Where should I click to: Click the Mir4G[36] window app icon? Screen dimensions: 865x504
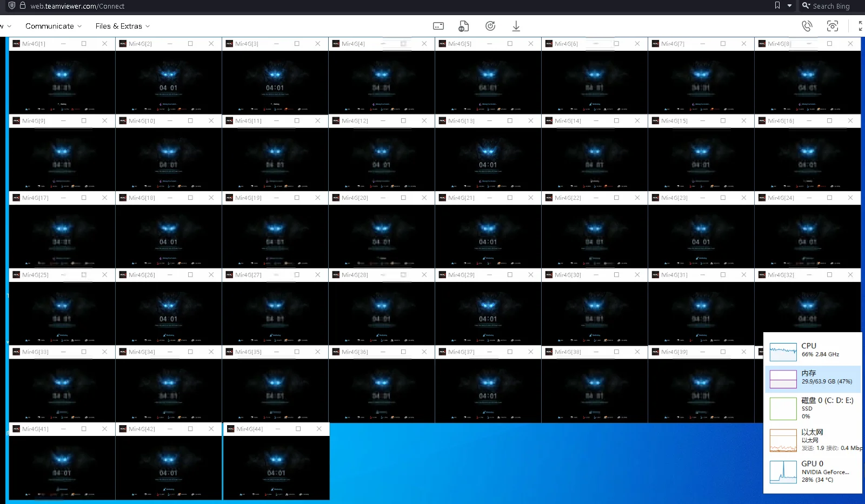point(336,352)
